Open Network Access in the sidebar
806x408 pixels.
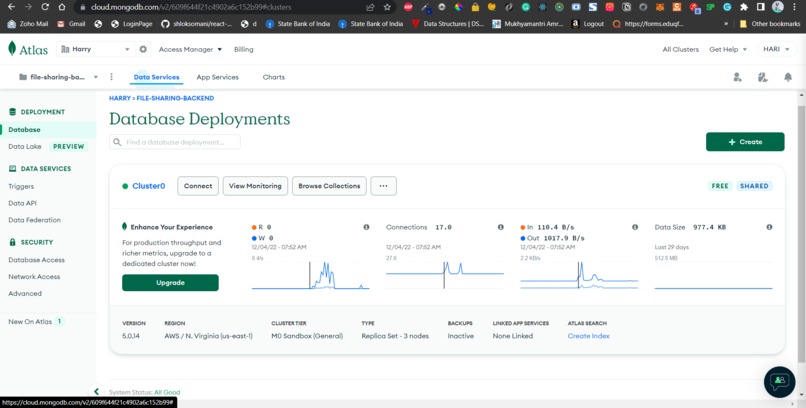pyautogui.click(x=34, y=276)
